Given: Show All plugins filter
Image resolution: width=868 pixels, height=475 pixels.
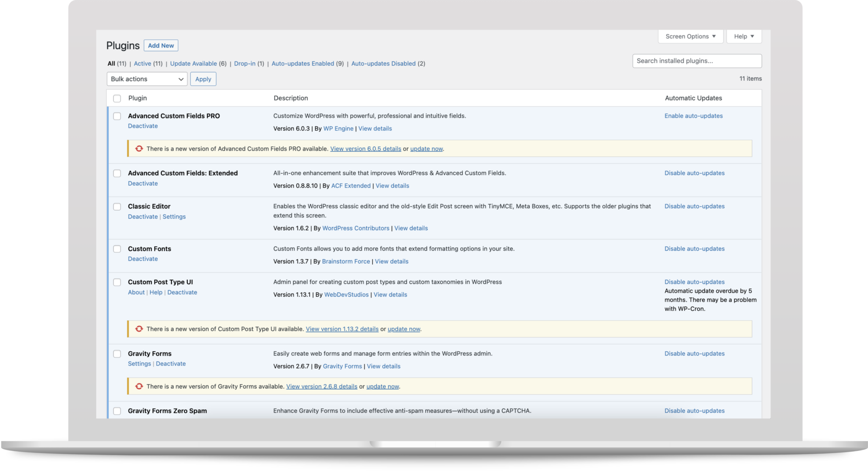Looking at the screenshot, I should (x=111, y=64).
